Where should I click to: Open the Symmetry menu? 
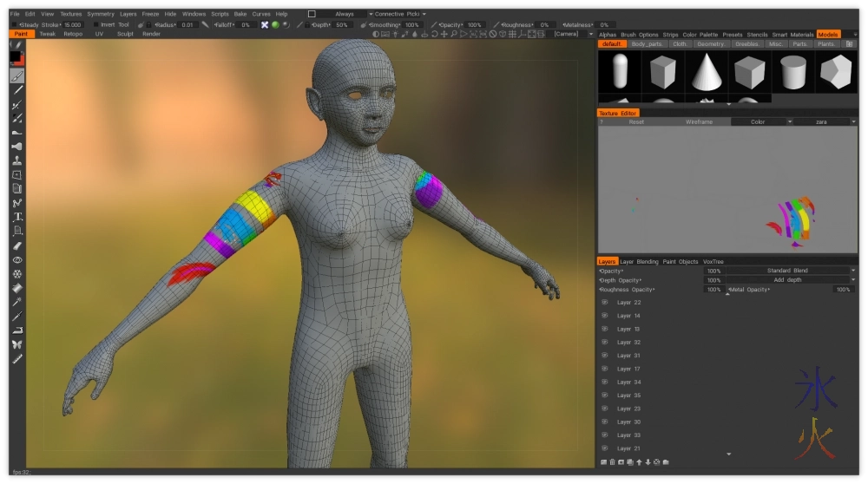tap(101, 14)
